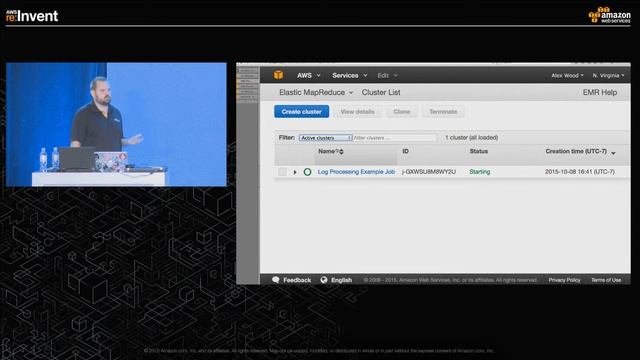Open the Active clusters filter dropdown
This screenshot has height=360, width=640.
coord(325,138)
